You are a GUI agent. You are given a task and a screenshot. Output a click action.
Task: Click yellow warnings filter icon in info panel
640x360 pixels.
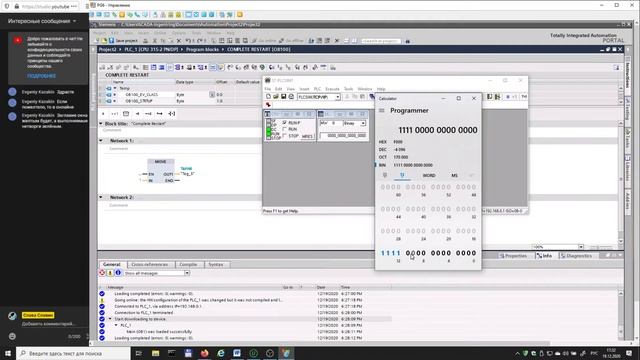110,273
